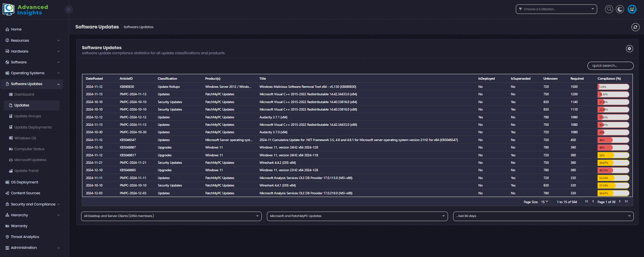
Task: Go to the next page arrow
Action: point(620,201)
